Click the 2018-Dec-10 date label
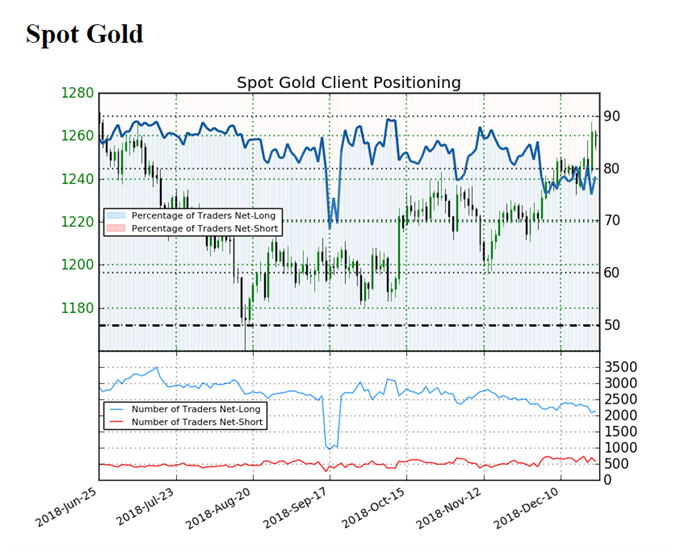The width and height of the screenshot is (680, 550). pos(526,508)
